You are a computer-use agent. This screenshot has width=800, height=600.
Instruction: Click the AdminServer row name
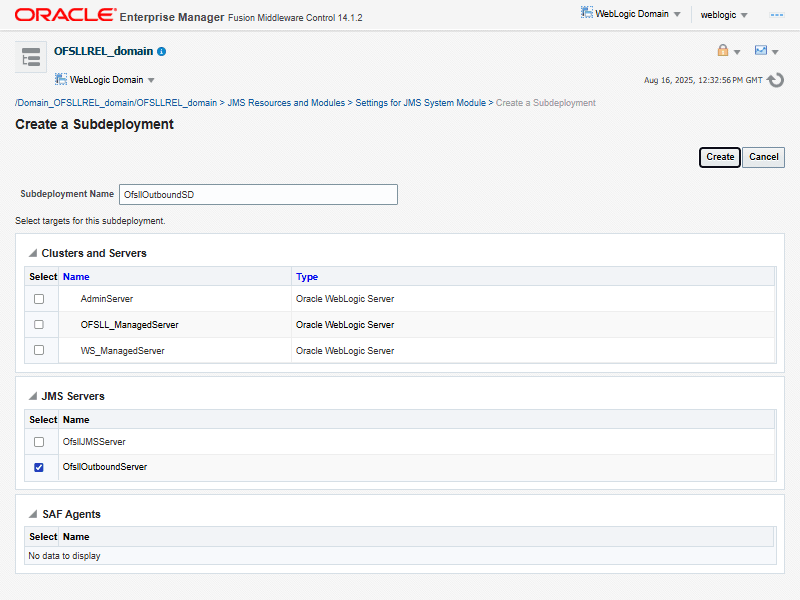pos(107,299)
